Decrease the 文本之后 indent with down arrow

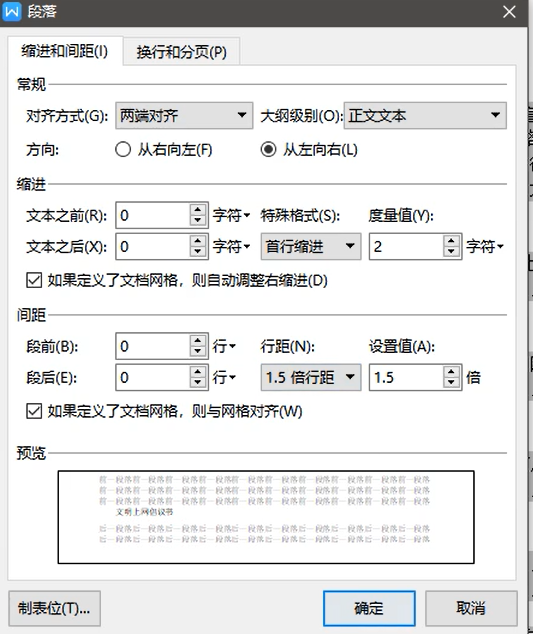pyautogui.click(x=198, y=252)
